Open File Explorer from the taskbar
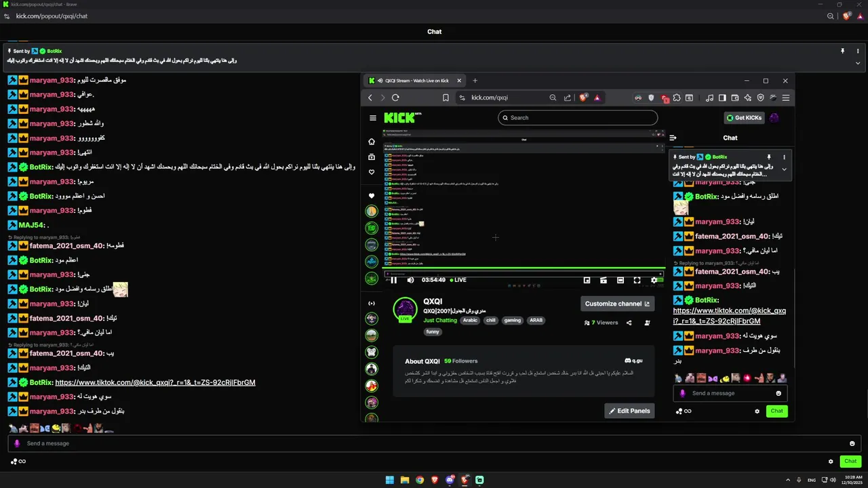 pyautogui.click(x=405, y=480)
